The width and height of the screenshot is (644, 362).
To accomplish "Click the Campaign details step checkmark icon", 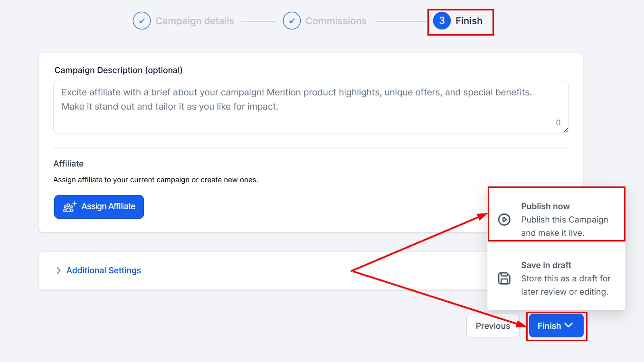I will click(142, 21).
